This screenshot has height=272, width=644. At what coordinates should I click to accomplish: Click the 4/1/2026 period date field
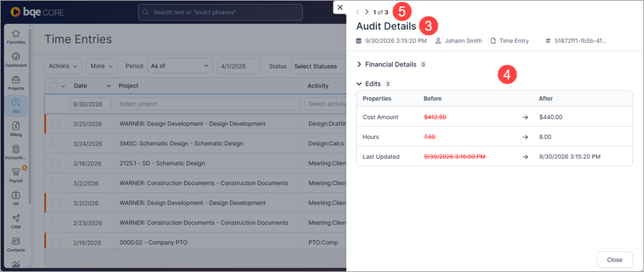[x=238, y=66]
